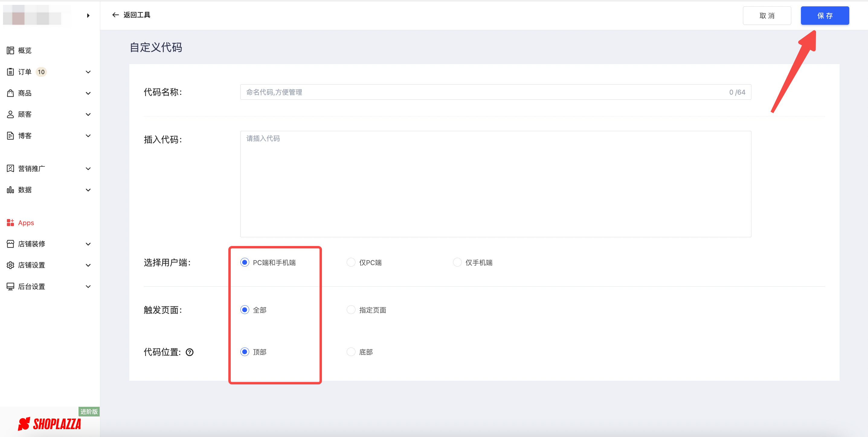Open the store switcher triangle arrow
The image size is (868, 437).
88,15
